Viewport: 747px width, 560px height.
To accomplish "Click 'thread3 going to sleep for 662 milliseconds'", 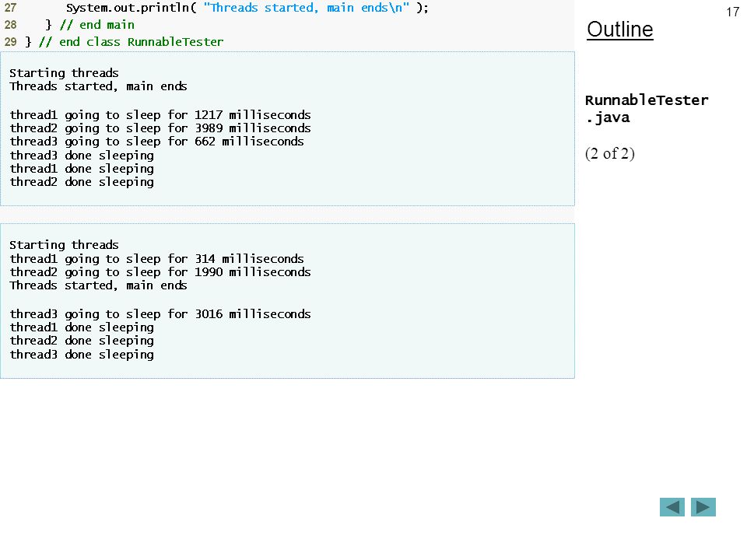I will 156,142.
